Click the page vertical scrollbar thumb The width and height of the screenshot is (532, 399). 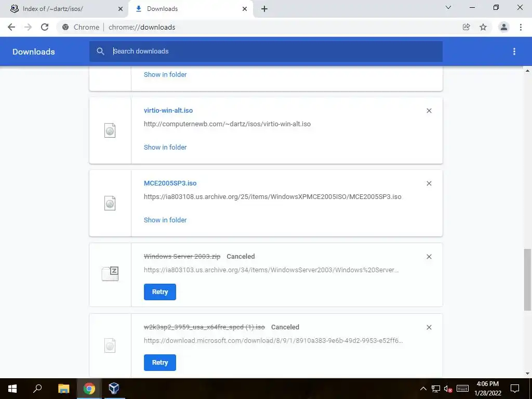click(x=527, y=280)
